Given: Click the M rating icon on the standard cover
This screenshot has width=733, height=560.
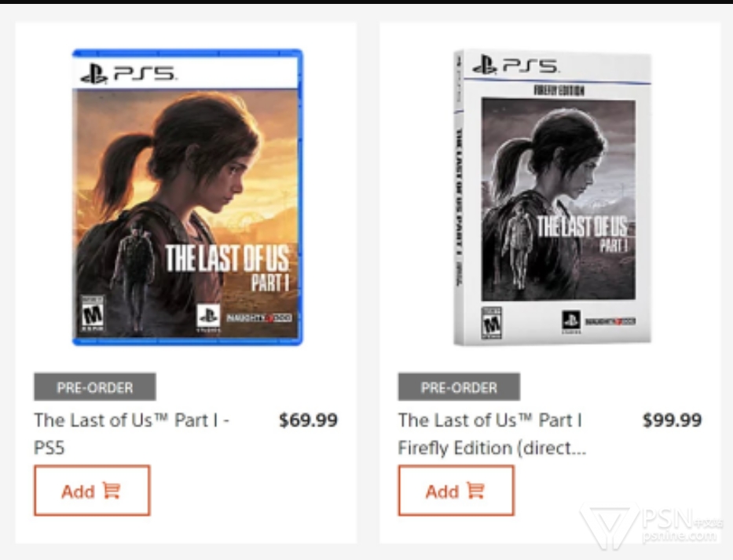Looking at the screenshot, I should [x=92, y=313].
